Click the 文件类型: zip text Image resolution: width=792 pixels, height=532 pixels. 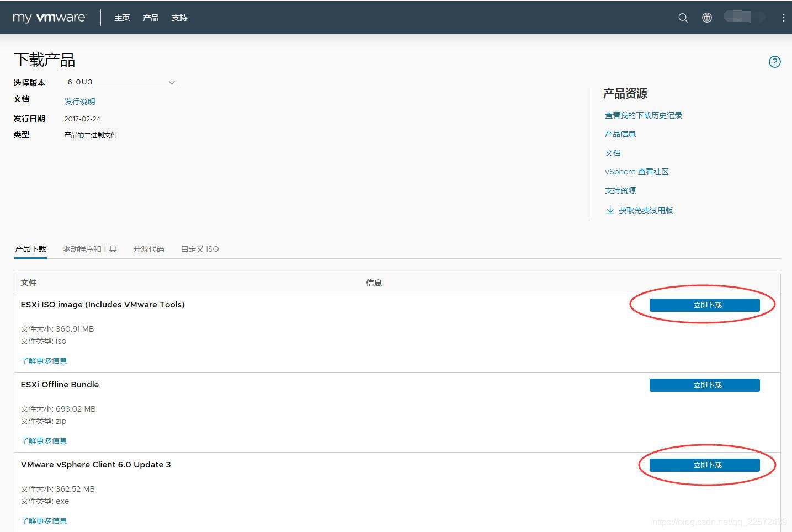coord(44,421)
